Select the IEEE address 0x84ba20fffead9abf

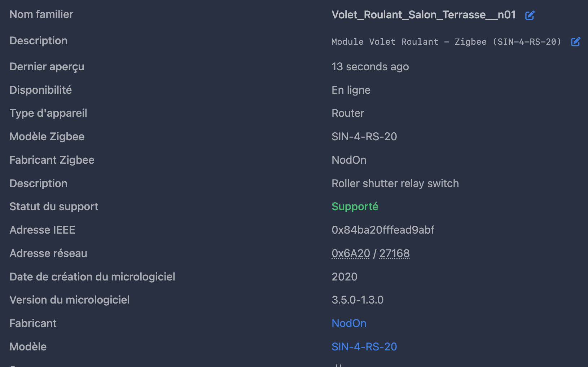pyautogui.click(x=383, y=230)
